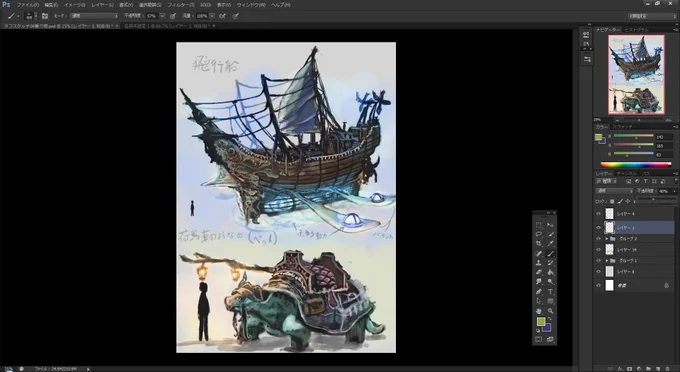Image resolution: width=680 pixels, height=372 pixels.
Task: Select the History Brush tool
Action: [x=550, y=263]
